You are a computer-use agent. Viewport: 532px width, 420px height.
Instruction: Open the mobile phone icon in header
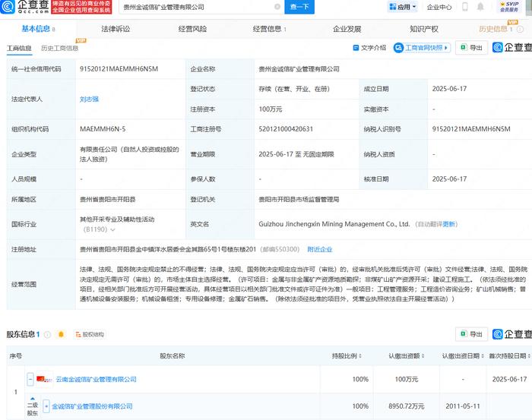465,7
